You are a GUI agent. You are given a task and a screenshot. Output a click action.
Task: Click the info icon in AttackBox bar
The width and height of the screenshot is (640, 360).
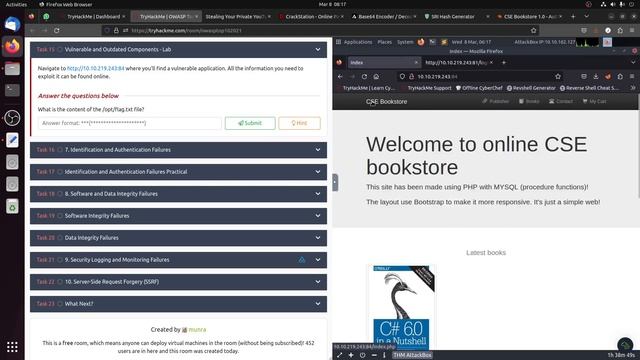click(384, 355)
